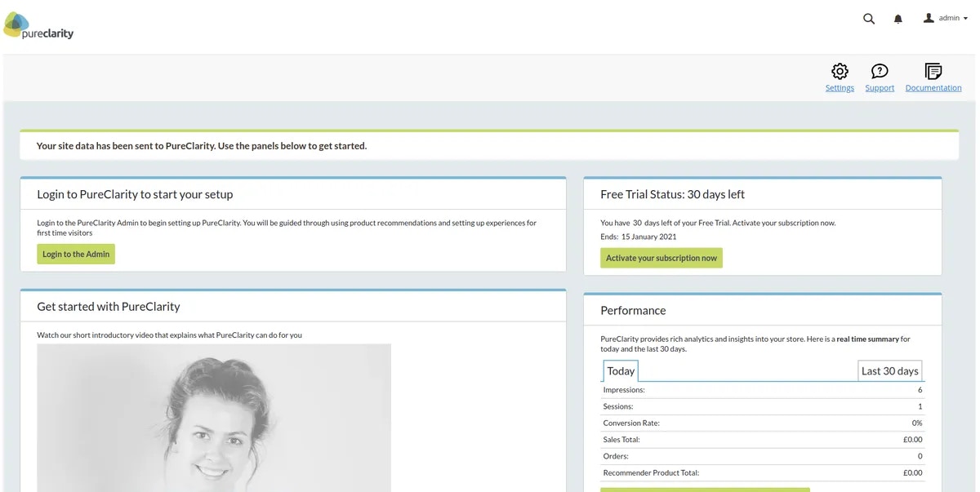
Task: Click the PureClarity logo
Action: pyautogui.click(x=38, y=25)
